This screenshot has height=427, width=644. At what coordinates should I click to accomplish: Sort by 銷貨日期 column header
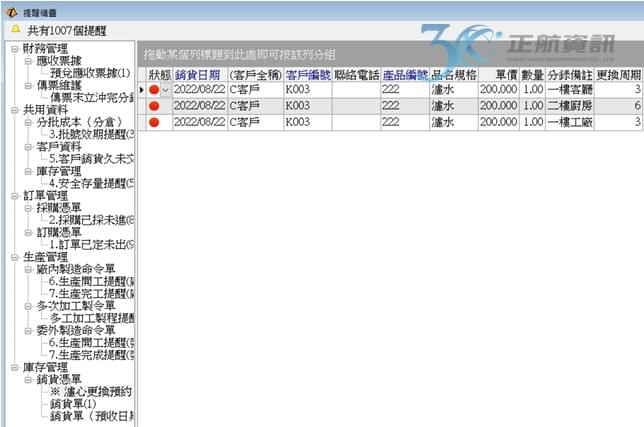tap(198, 74)
